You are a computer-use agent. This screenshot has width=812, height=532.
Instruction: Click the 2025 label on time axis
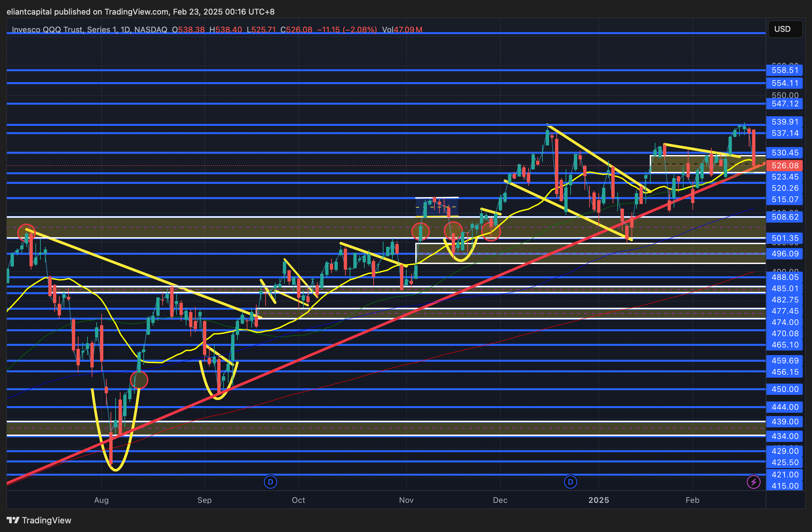coord(599,500)
